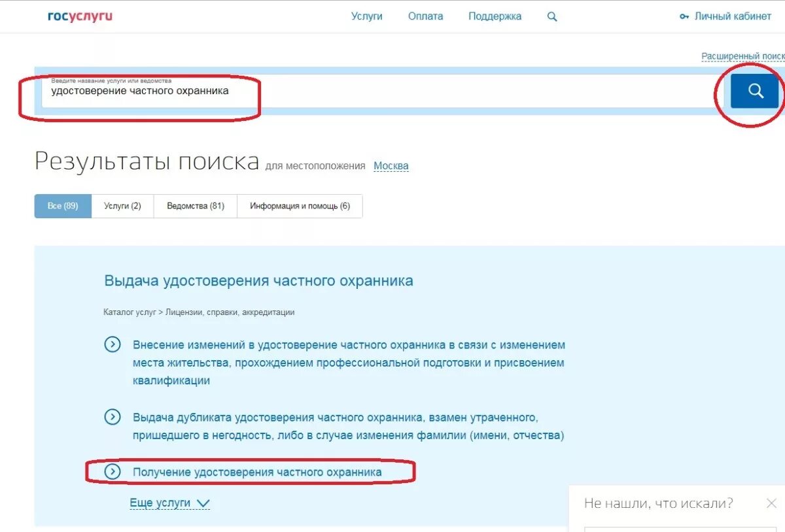Open Внесение изменений в удостоверение частного охранника
Viewport: 785px width, 532px height.
[x=349, y=363]
